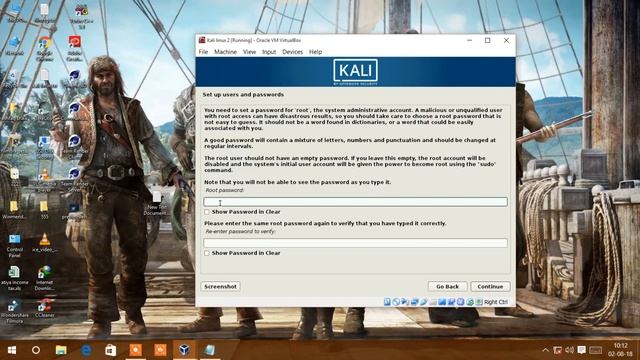This screenshot has width=640, height=360.
Task: Open Cortana search circle in taskbar
Action: pos(36,350)
